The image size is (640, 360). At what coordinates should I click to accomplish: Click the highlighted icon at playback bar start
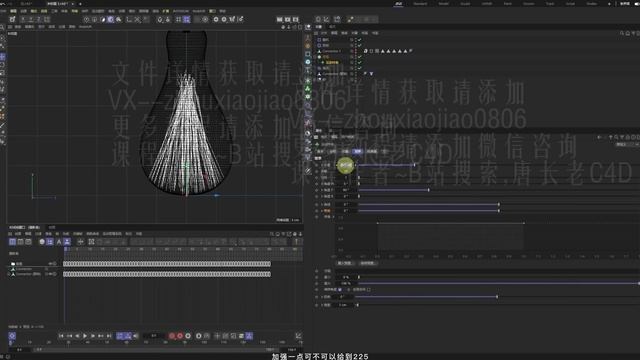[12, 336]
